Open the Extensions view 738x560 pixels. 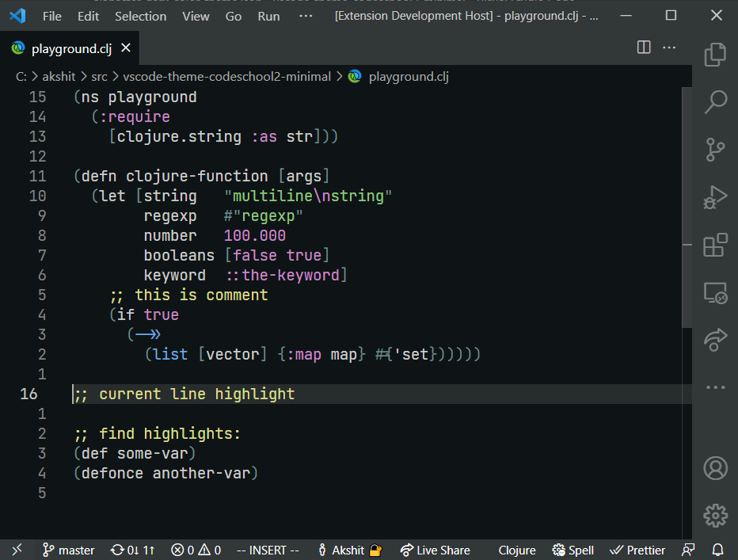click(715, 246)
